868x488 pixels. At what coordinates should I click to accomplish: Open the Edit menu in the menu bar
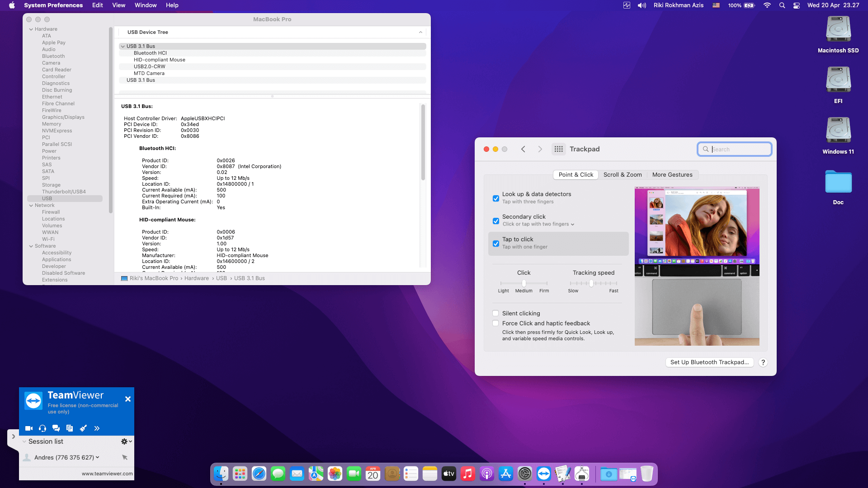pos(98,5)
